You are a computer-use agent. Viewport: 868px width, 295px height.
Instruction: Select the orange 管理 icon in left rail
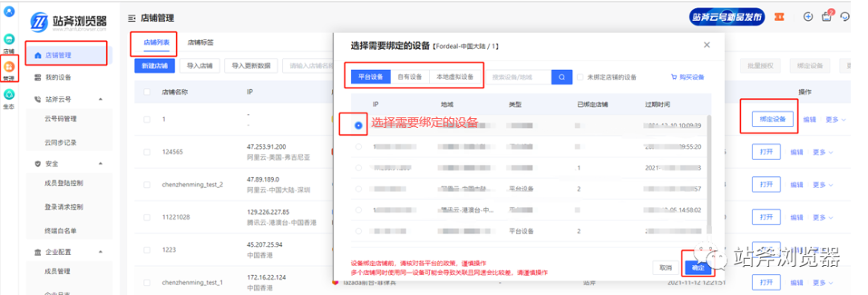tap(9, 67)
